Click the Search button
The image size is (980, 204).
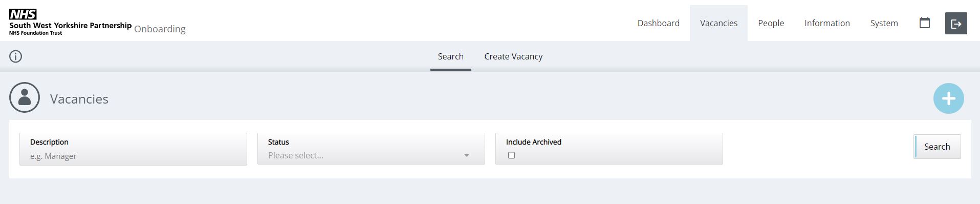937,147
